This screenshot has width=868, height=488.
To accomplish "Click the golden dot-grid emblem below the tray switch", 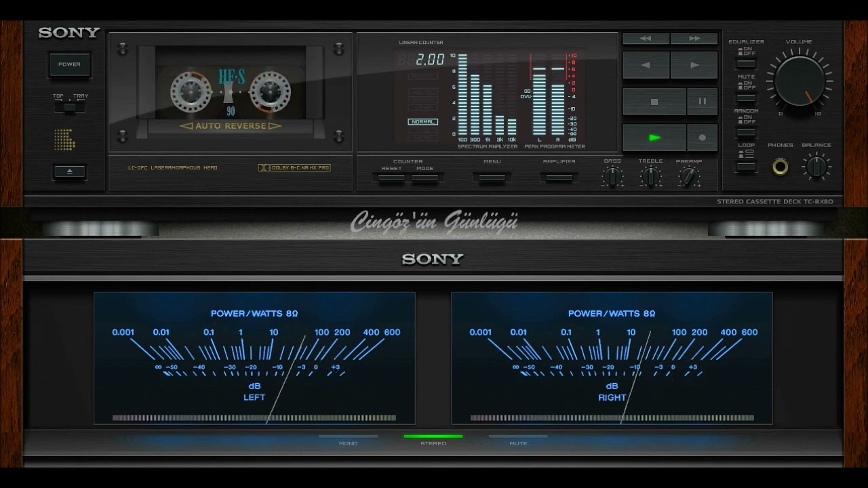I will pyautogui.click(x=64, y=140).
